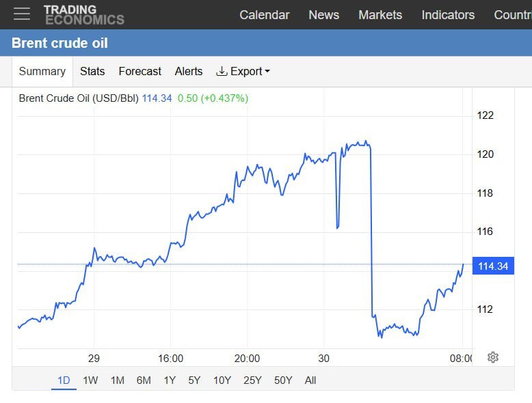Display All available price history
This screenshot has height=403, width=532.
(310, 380)
